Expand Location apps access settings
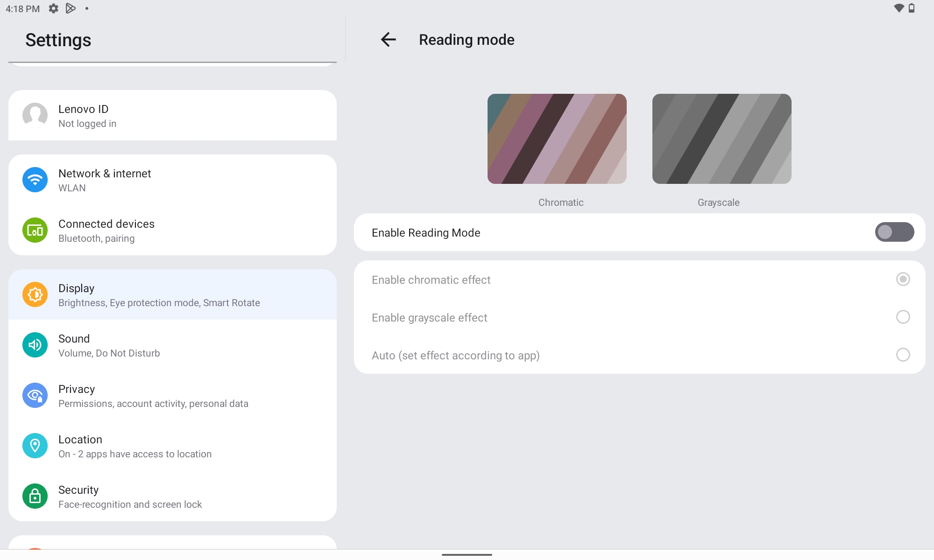934x560 pixels. (172, 445)
